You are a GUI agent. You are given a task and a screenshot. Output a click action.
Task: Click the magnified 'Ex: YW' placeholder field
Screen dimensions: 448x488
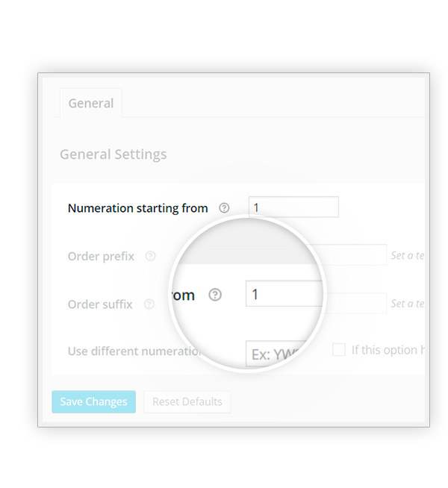tap(273, 354)
